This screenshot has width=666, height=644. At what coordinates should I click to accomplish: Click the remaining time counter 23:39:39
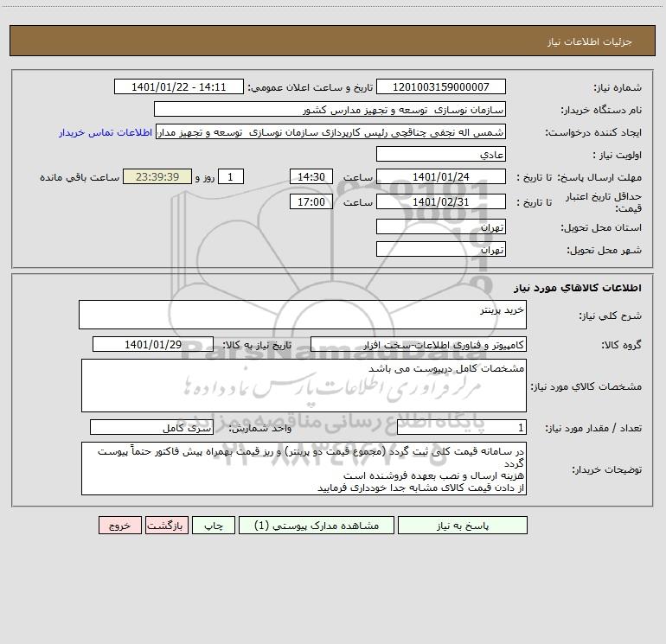click(x=157, y=176)
